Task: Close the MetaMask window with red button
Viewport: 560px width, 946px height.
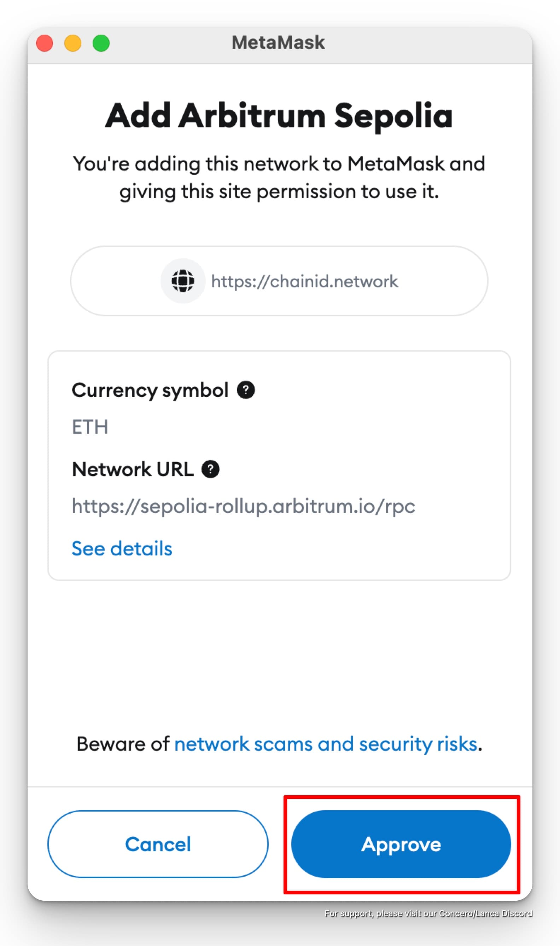Action: click(x=45, y=43)
